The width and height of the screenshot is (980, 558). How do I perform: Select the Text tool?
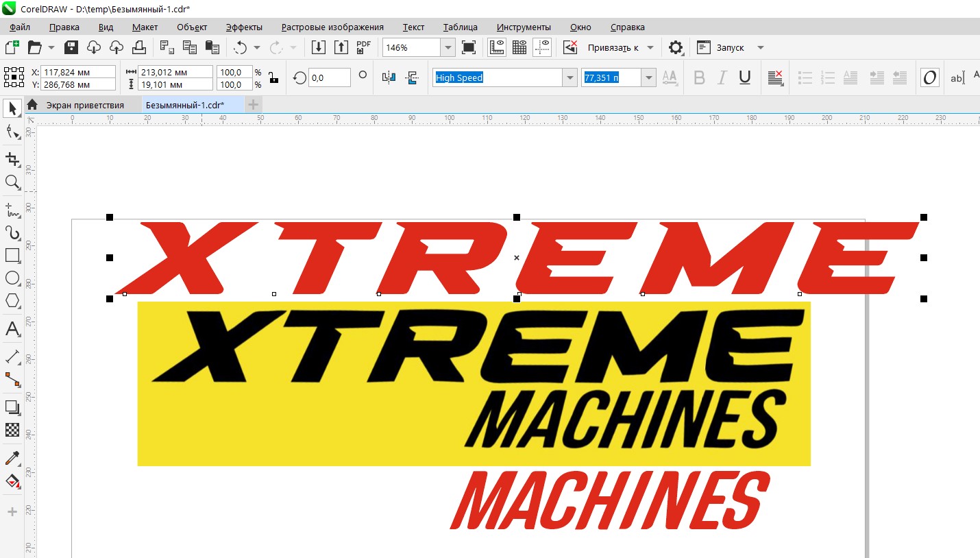[12, 328]
